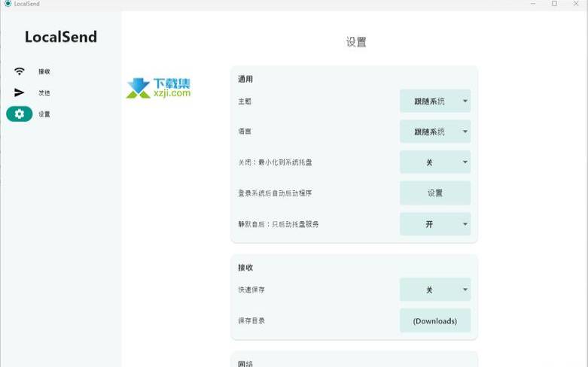Click the 发送 sidebar label

tap(44, 93)
